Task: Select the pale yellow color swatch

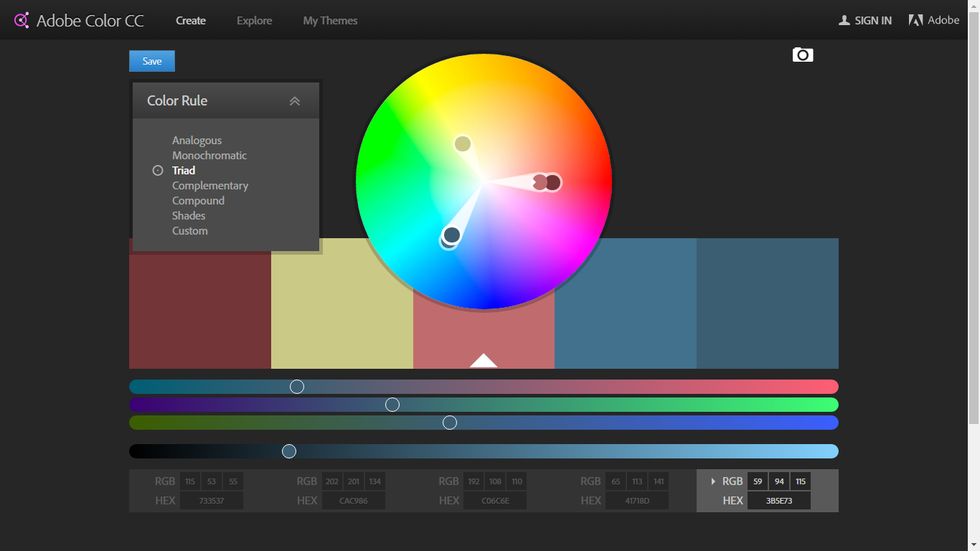Action: pyautogui.click(x=342, y=303)
